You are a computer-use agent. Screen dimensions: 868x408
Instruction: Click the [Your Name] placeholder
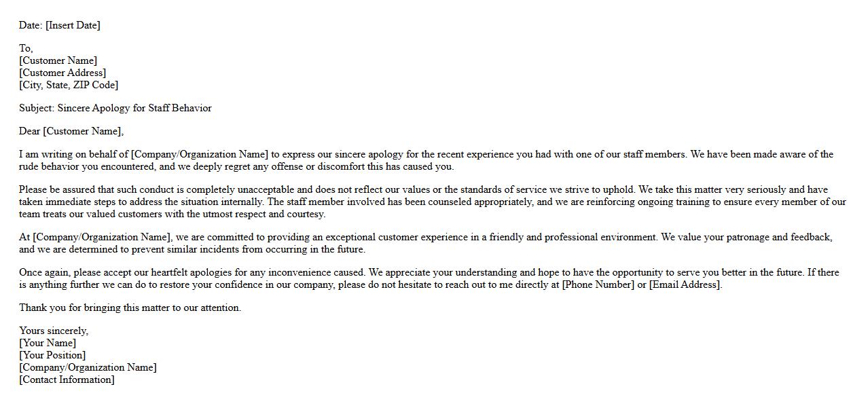[x=48, y=343]
